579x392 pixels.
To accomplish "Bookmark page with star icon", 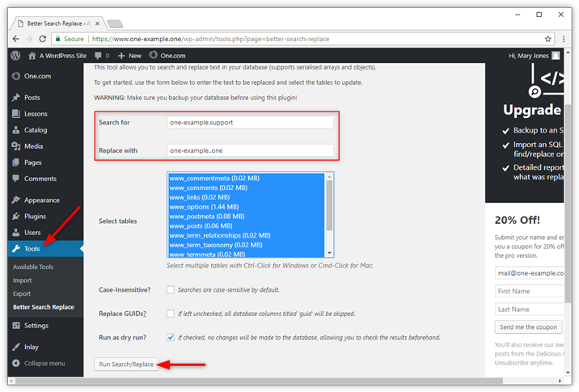I will 548,39.
